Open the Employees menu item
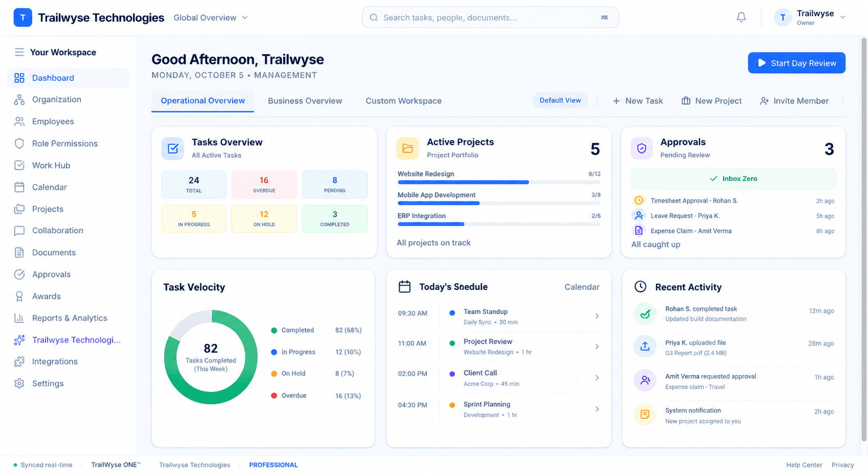 click(69, 122)
